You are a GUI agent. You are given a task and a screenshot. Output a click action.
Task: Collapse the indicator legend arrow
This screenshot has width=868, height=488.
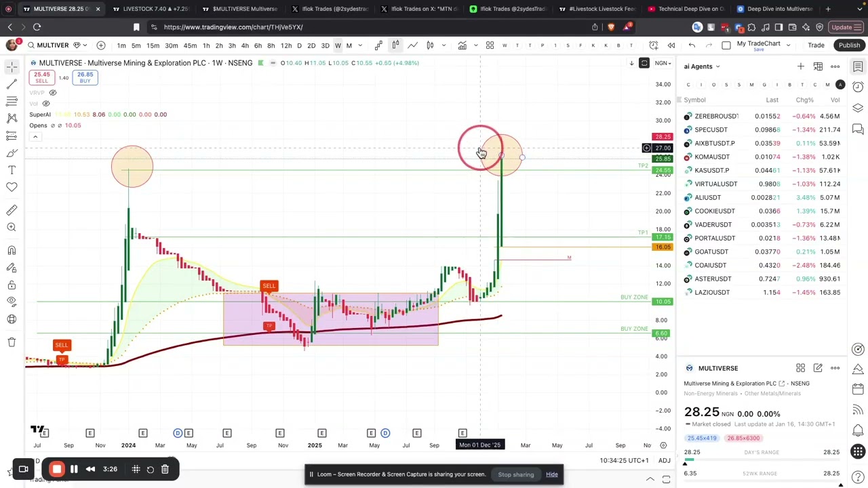click(x=35, y=137)
